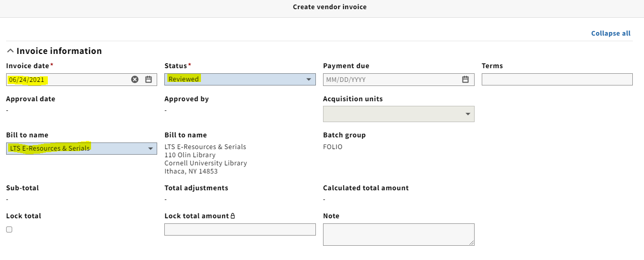Click the Calculated total amount label
Screen dimensions: 644x260
(366, 188)
